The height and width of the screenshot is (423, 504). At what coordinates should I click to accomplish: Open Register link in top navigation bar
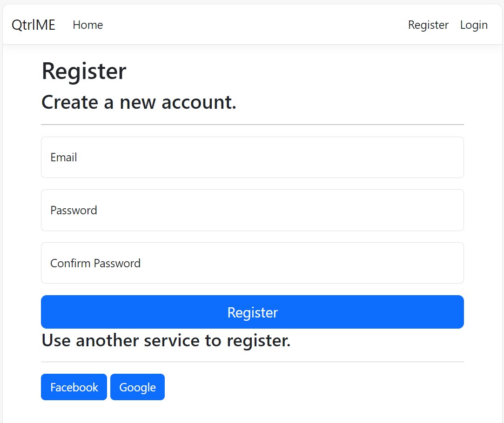428,25
